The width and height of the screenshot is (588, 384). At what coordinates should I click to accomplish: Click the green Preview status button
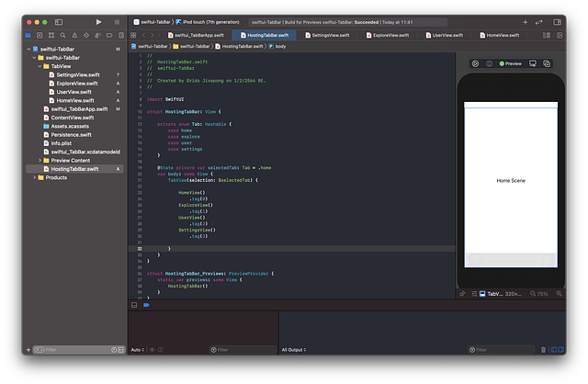[511, 63]
